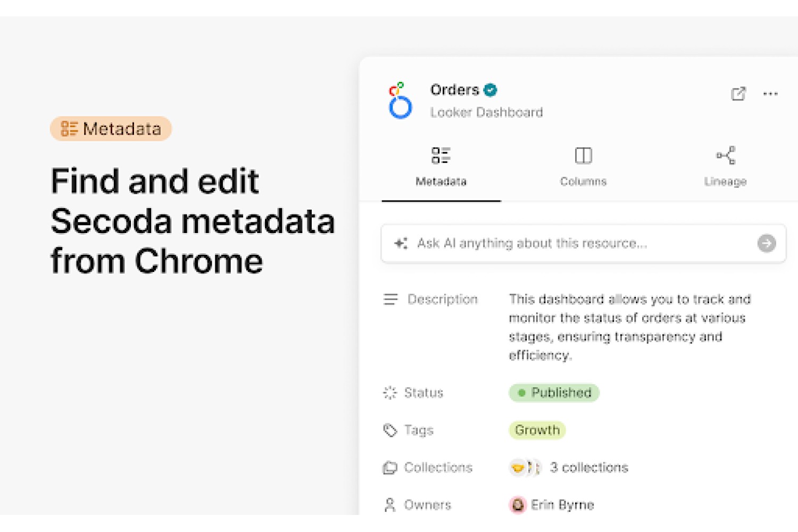The image size is (798, 532).
Task: Click the Status field label
Action: click(x=423, y=393)
